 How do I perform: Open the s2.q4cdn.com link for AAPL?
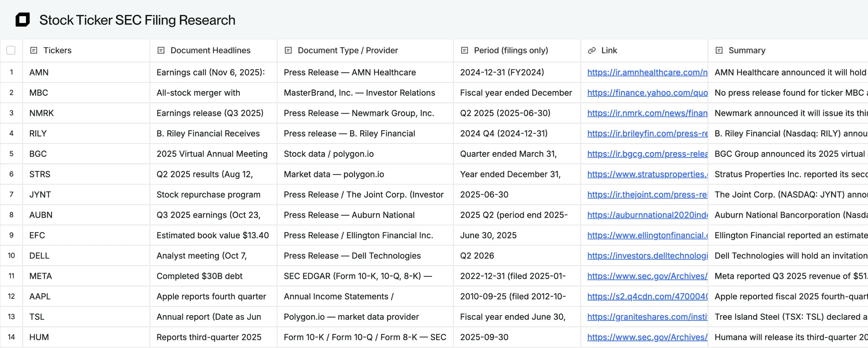pos(647,296)
